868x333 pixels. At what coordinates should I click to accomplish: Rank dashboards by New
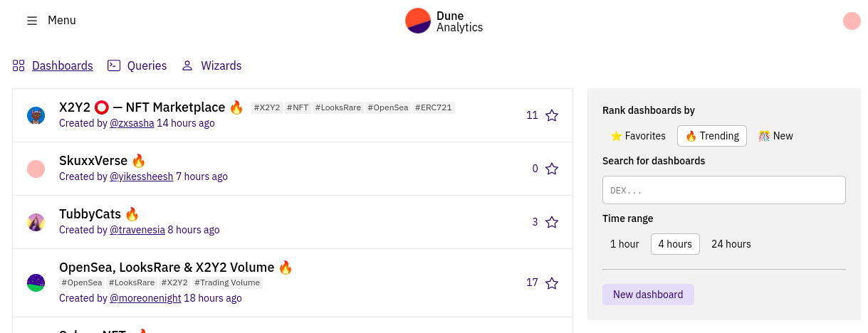click(x=775, y=136)
